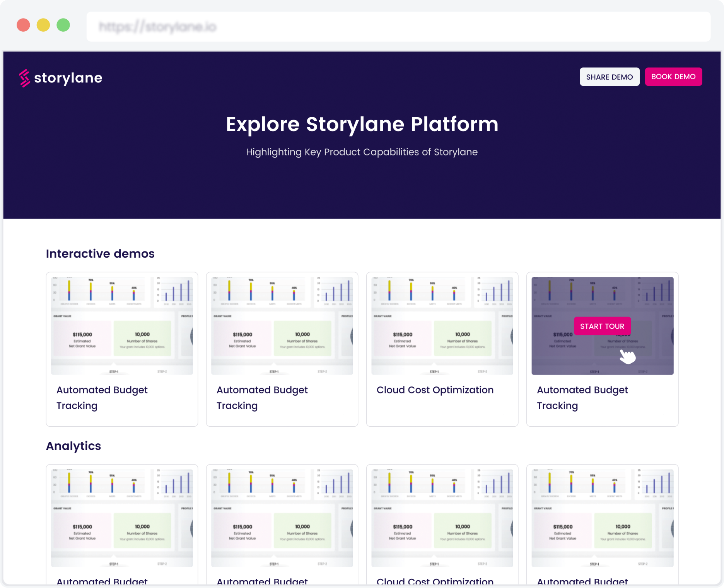The width and height of the screenshot is (724, 588).
Task: Click "Highlighting Key Product Capabilities of Storylane" subtitle
Action: tap(362, 152)
